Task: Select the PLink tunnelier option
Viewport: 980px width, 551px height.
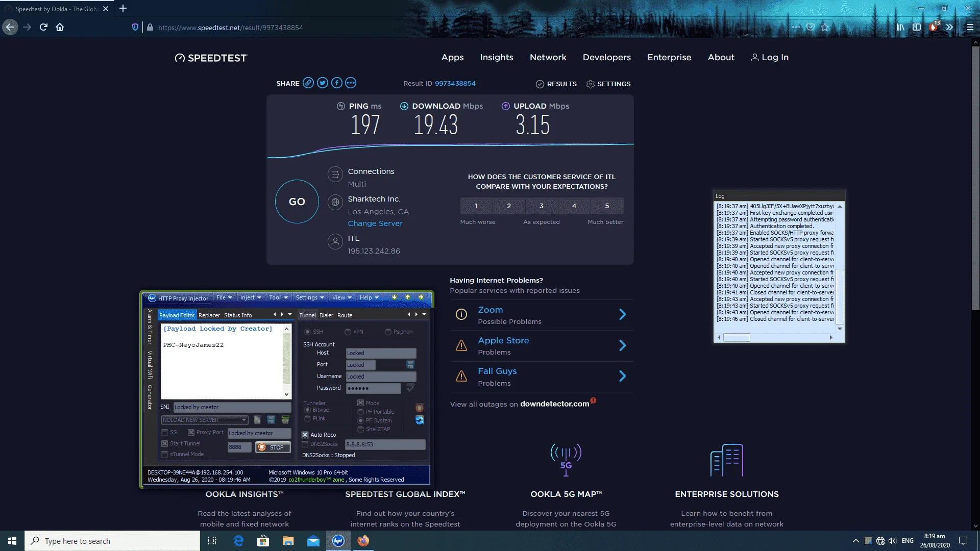Action: pyautogui.click(x=307, y=418)
